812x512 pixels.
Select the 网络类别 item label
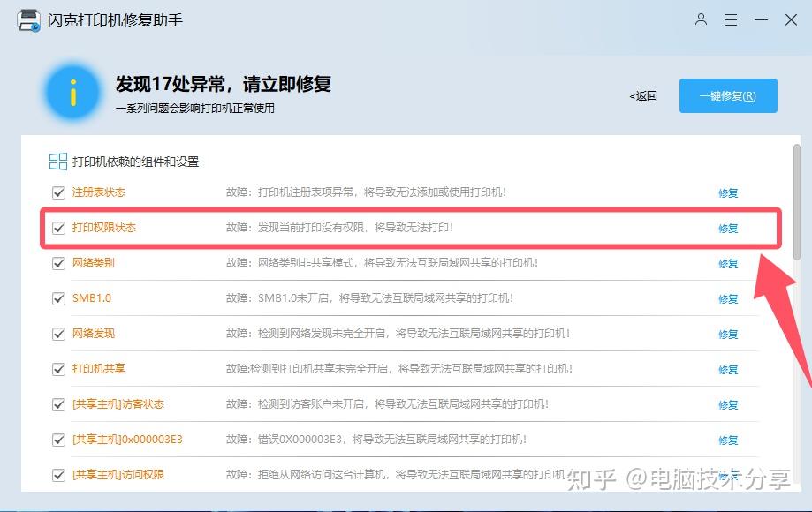tap(93, 263)
